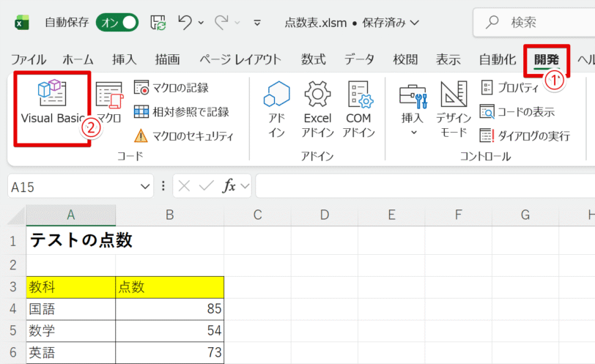Click the Save icon in title bar

tap(158, 23)
